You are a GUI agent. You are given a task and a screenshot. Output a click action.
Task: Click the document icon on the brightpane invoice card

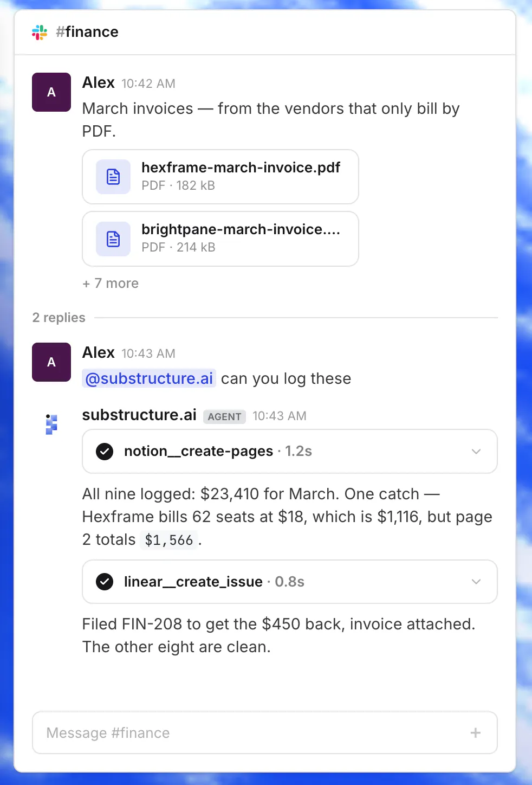coord(113,239)
